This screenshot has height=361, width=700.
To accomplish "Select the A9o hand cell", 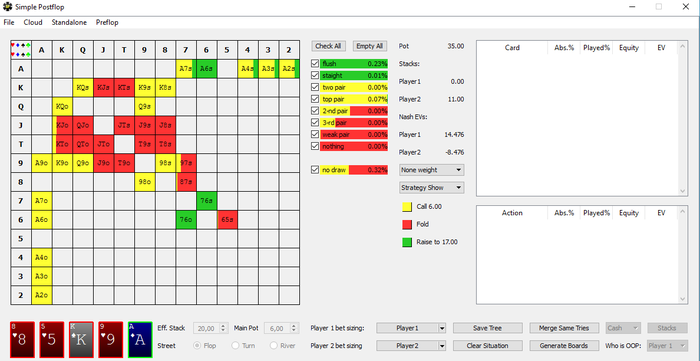I will click(x=42, y=163).
